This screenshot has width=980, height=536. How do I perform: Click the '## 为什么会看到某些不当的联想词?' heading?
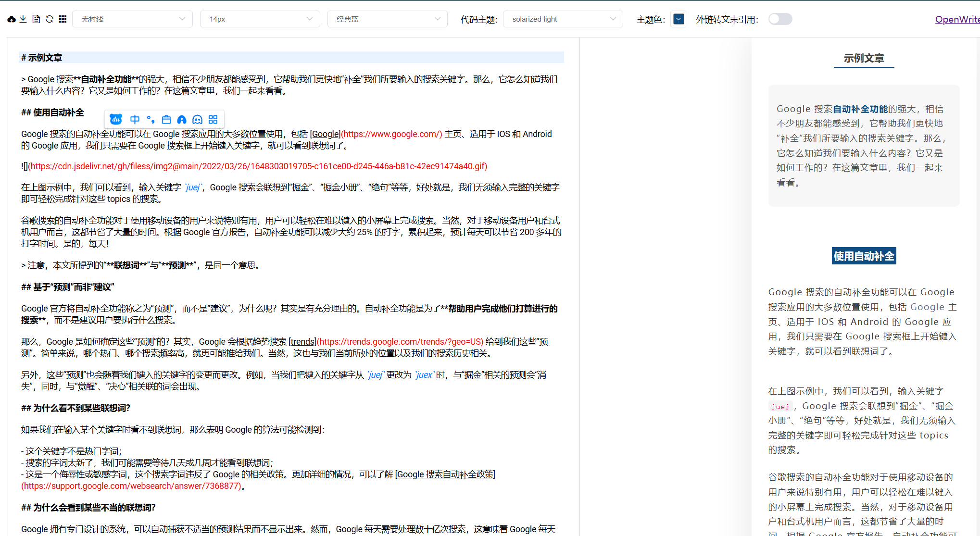click(x=88, y=508)
